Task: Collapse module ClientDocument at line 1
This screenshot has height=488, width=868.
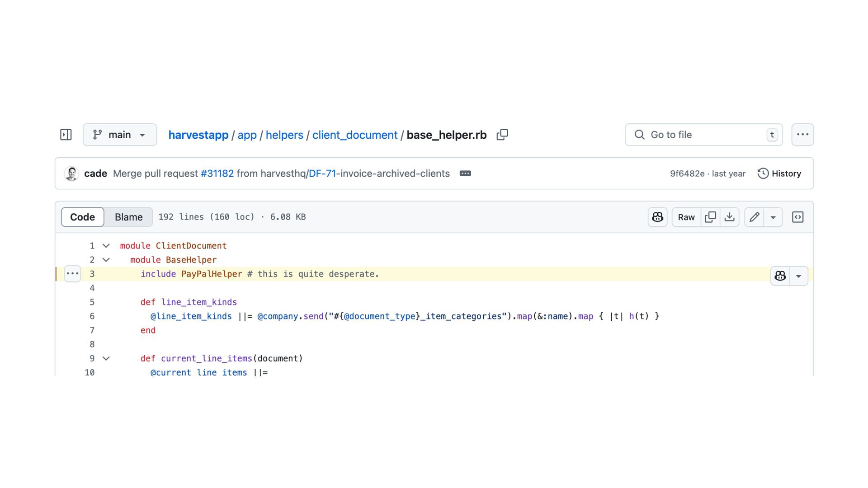Action: (106, 246)
